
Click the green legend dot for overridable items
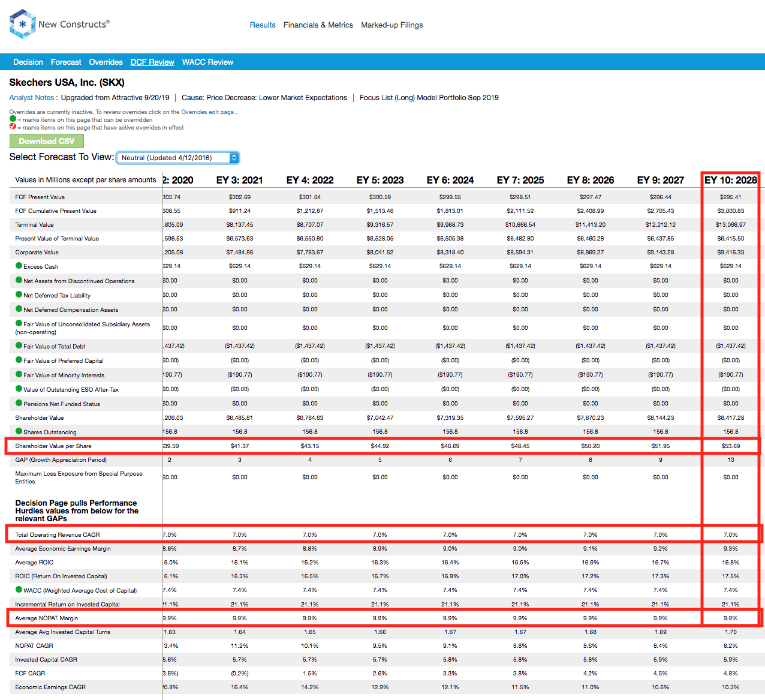13,119
